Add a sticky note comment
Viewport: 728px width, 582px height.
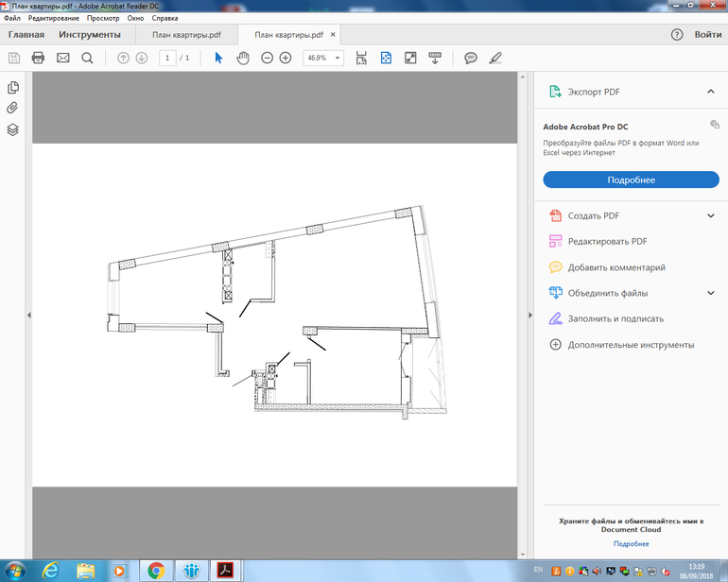pos(471,58)
